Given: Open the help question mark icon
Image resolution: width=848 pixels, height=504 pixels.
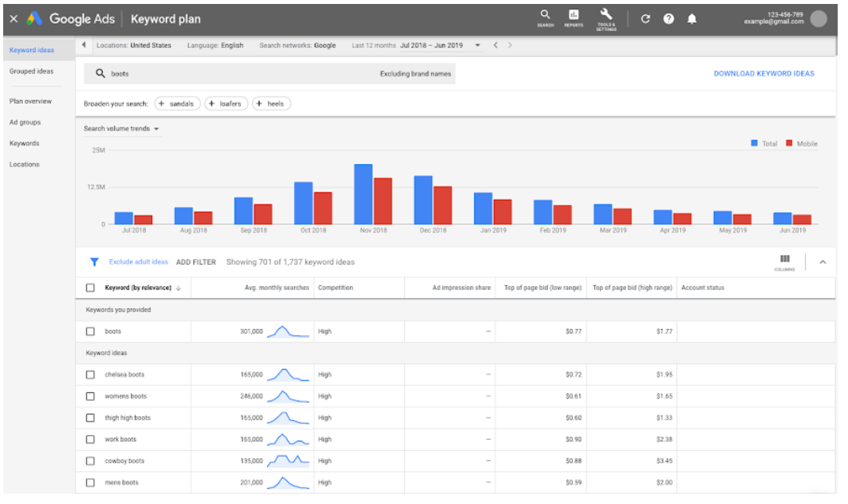Looking at the screenshot, I should (669, 19).
